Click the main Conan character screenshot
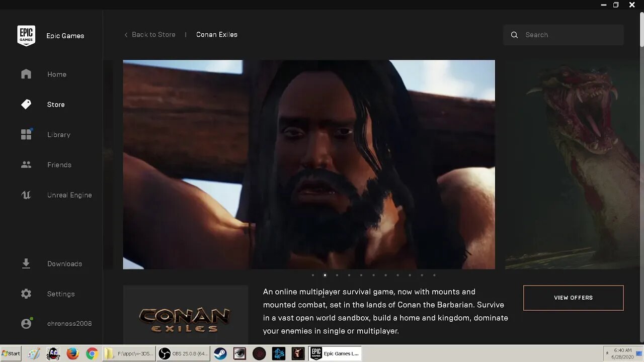Viewport: 644px width, 362px height. [309, 164]
